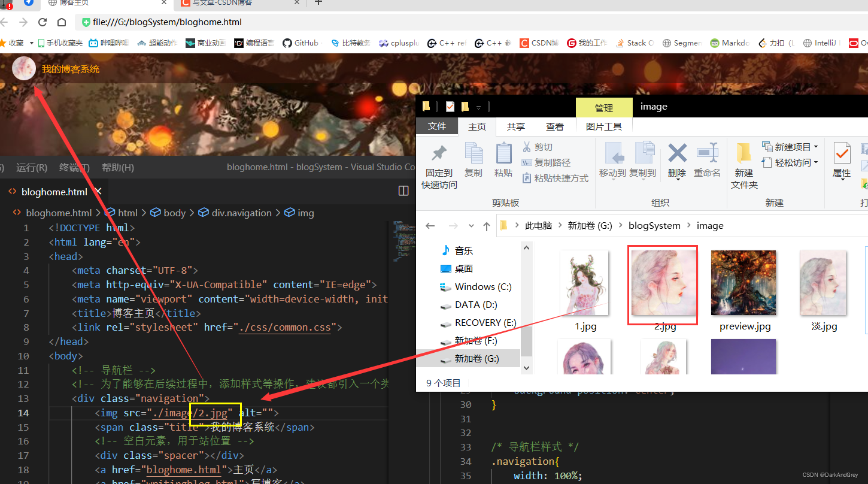Viewport: 868px width, 484px height.
Task: Open the 帮助(H) menu in VS Code
Action: (118, 167)
